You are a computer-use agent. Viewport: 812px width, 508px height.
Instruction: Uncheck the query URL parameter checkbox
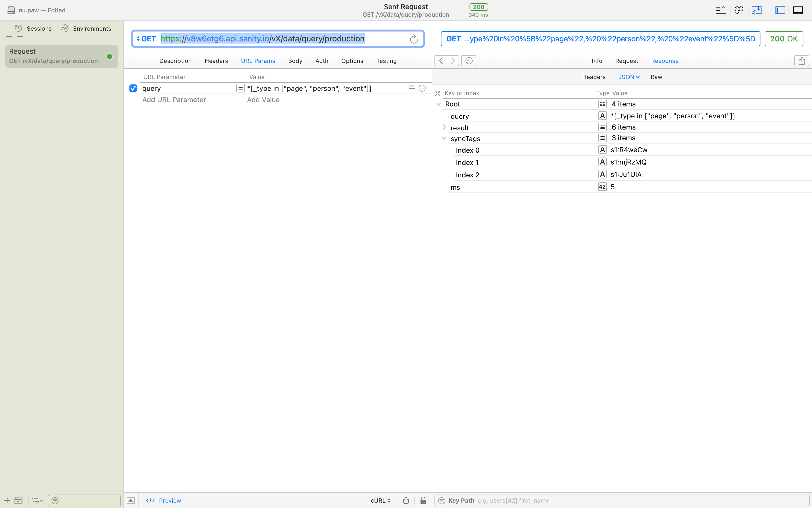(133, 88)
